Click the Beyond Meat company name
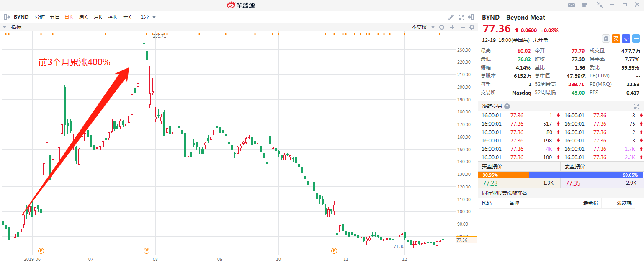 526,18
